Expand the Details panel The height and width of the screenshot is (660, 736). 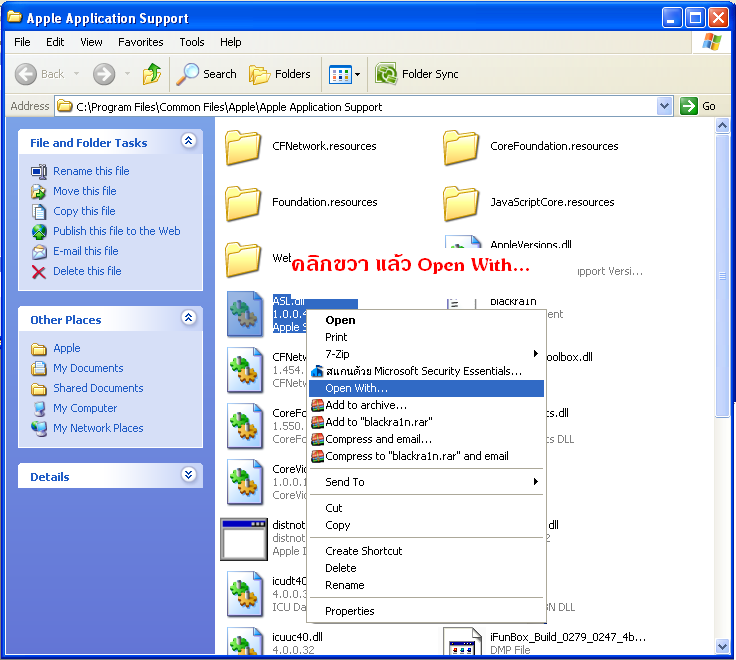pos(189,475)
